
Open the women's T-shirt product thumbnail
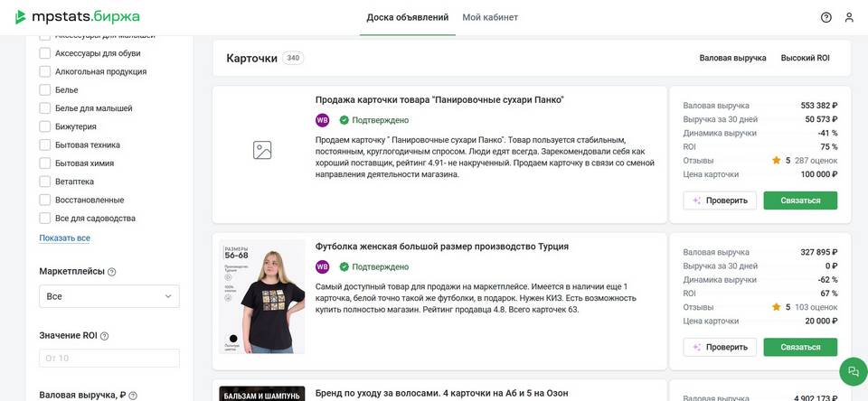pos(261,296)
